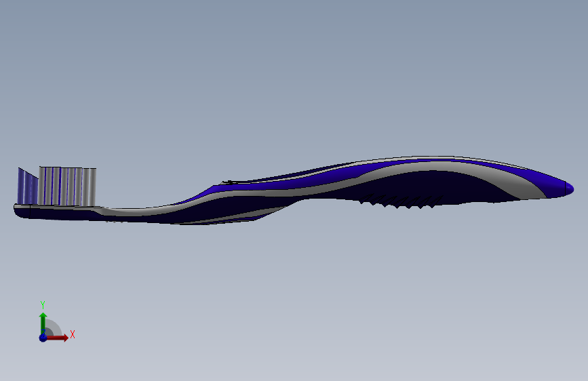Image resolution: width=588 pixels, height=381 pixels.
Task: Select the angled blue bristles at the head tip
Action: pos(28,186)
